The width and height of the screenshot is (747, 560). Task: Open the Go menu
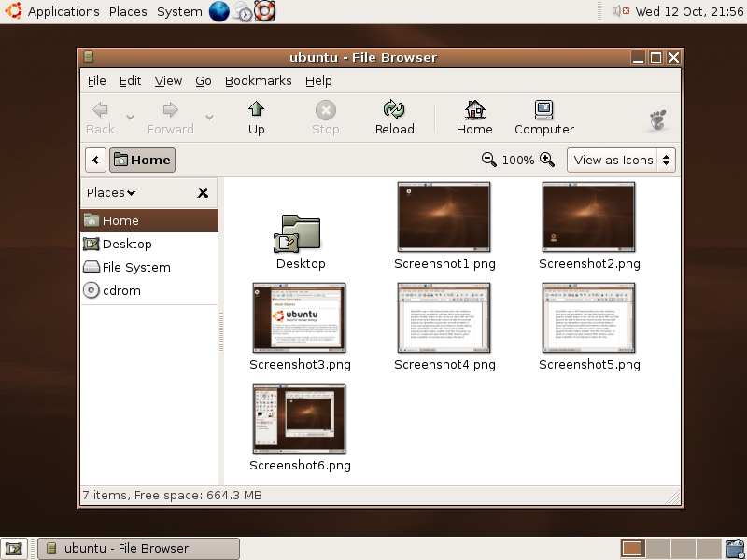coord(204,80)
